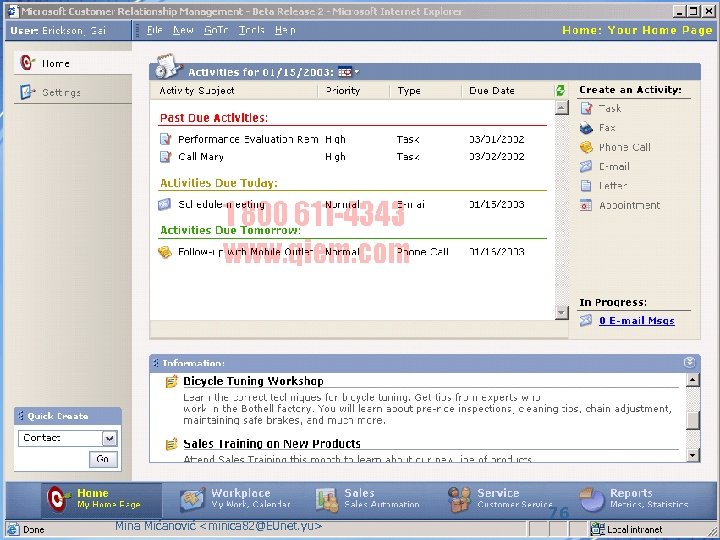
Task: Click the Schedule meeting email icon
Action: coord(165,204)
